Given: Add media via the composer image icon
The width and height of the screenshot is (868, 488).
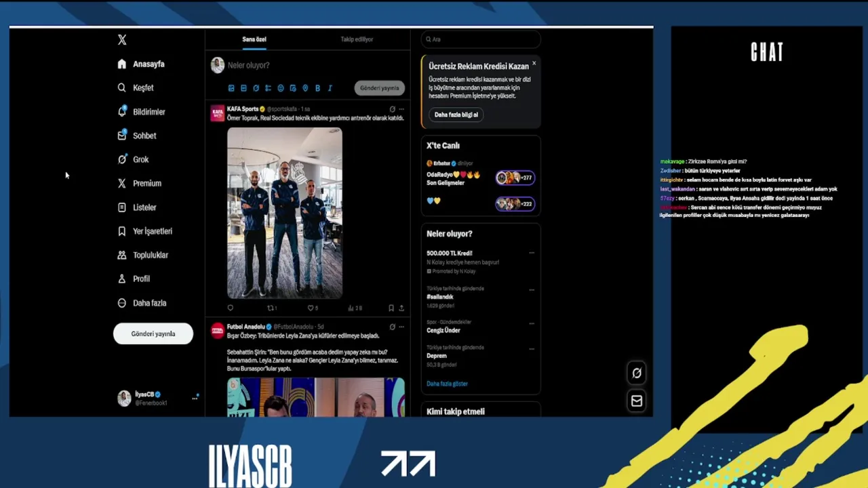Looking at the screenshot, I should tap(231, 88).
